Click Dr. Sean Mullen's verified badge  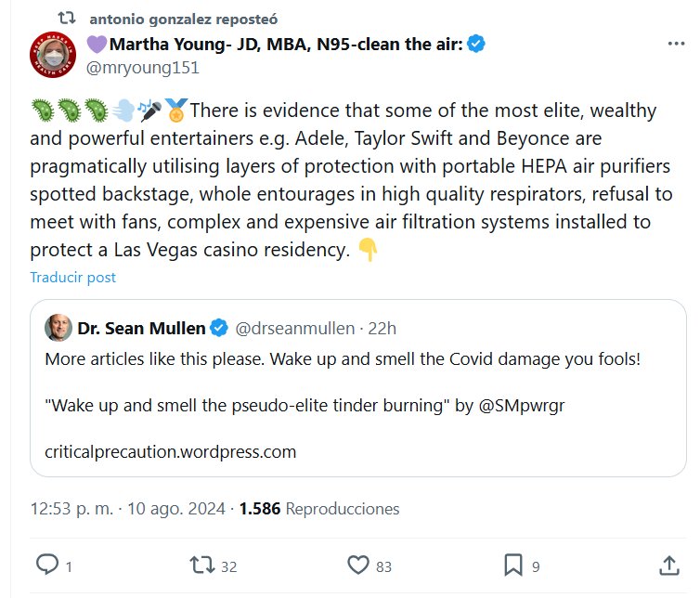pyautogui.click(x=219, y=328)
